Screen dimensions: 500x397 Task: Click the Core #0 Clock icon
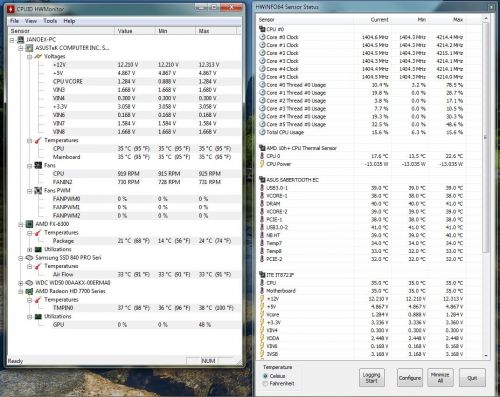pos(262,37)
